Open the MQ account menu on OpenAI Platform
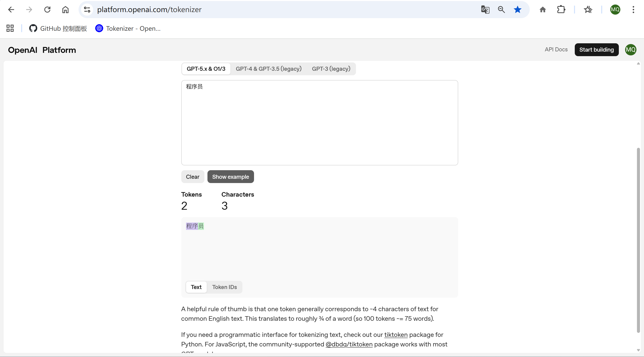The height and width of the screenshot is (357, 644). (x=630, y=50)
